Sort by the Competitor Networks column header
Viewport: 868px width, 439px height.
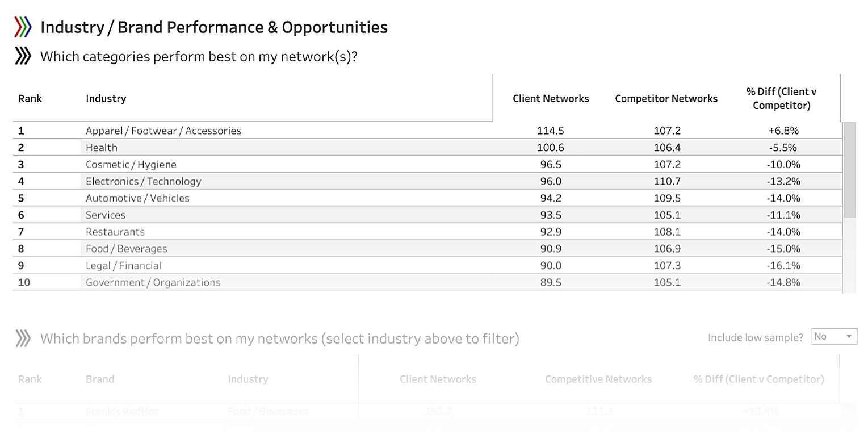(x=665, y=98)
